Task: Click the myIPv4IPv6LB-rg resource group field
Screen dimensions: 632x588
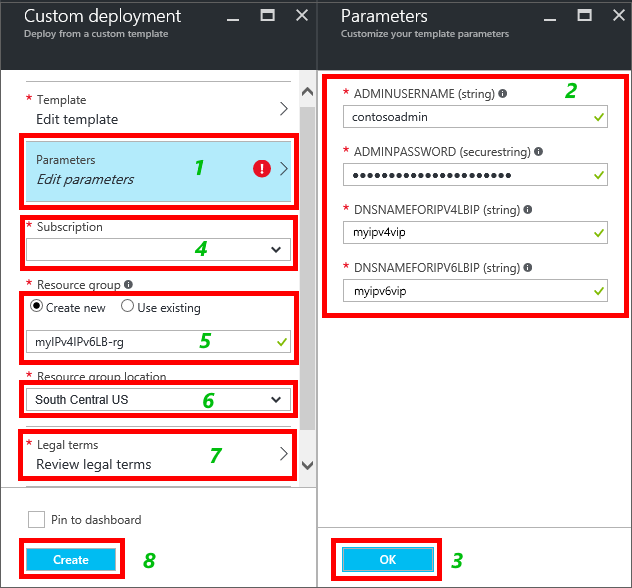Action: [158, 342]
